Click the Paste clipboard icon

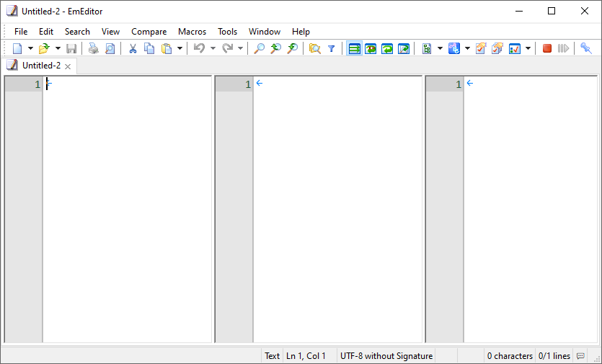pyautogui.click(x=167, y=49)
